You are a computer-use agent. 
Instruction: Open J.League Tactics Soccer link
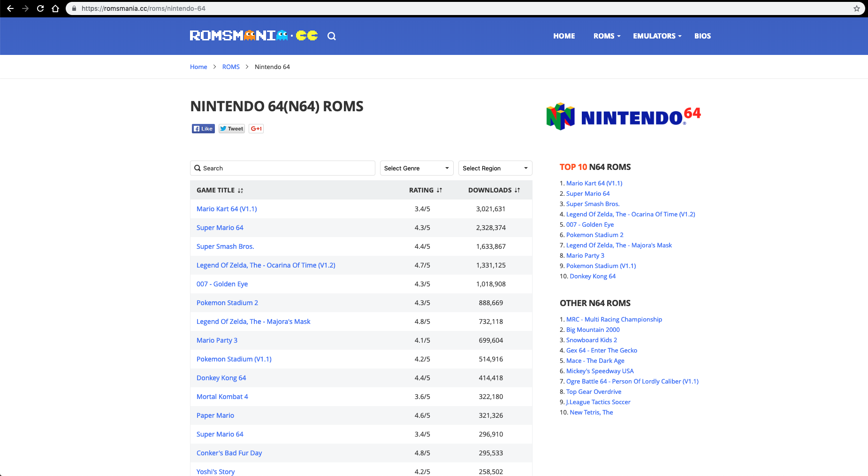pyautogui.click(x=598, y=402)
